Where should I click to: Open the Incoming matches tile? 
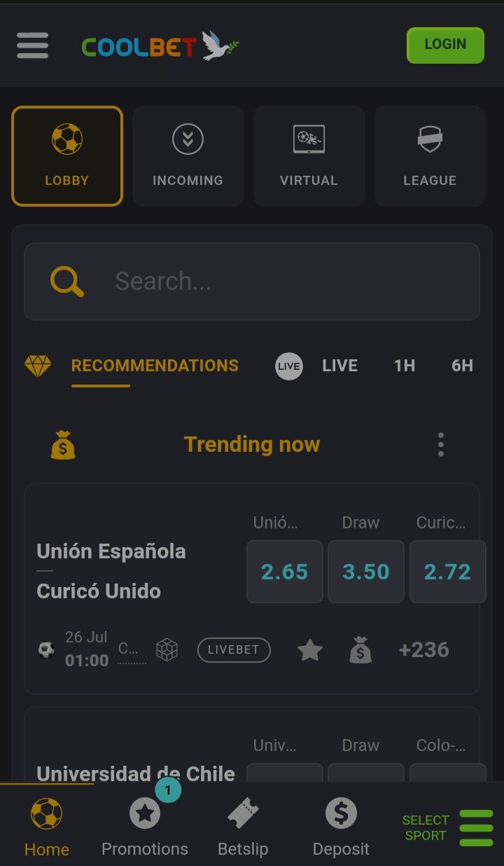188,156
